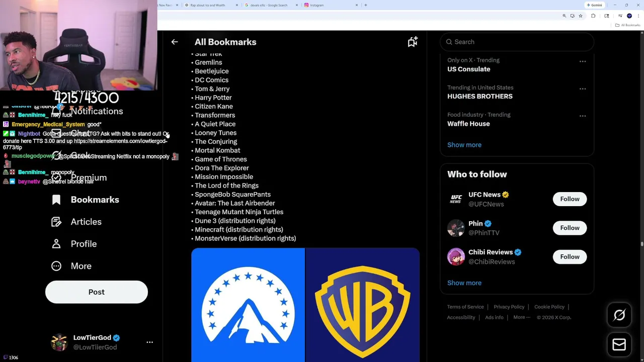Image resolution: width=644 pixels, height=362 pixels.
Task: Open account menu next to LowTierGod
Action: [149, 342]
